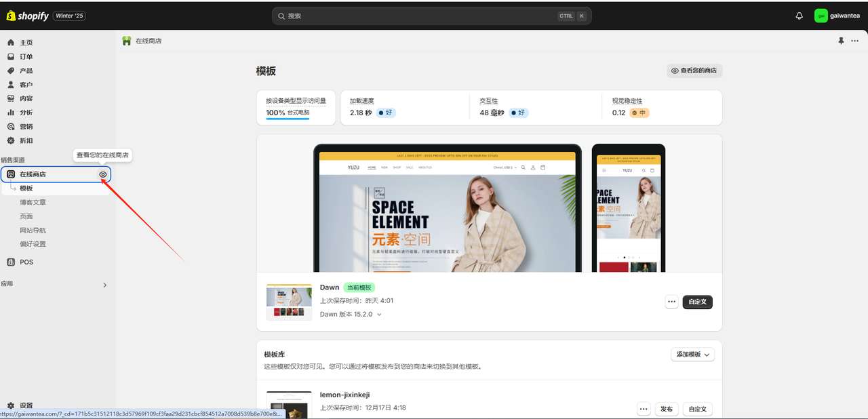This screenshot has width=868, height=419.
Task: Click the product tag icon for 产品
Action: coord(11,71)
